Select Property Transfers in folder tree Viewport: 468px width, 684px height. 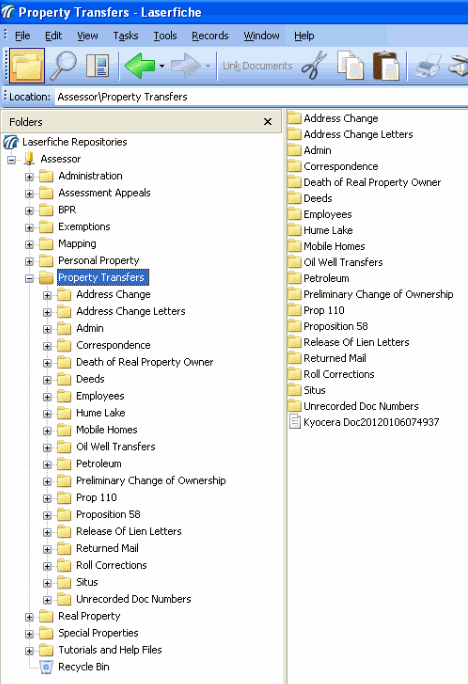tap(103, 277)
